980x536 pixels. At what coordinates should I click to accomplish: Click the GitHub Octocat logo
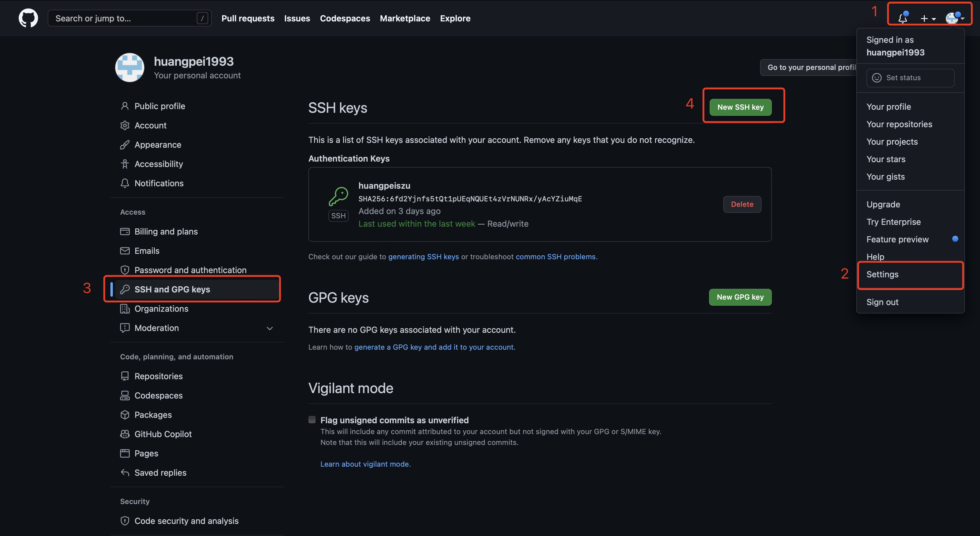pos(28,18)
